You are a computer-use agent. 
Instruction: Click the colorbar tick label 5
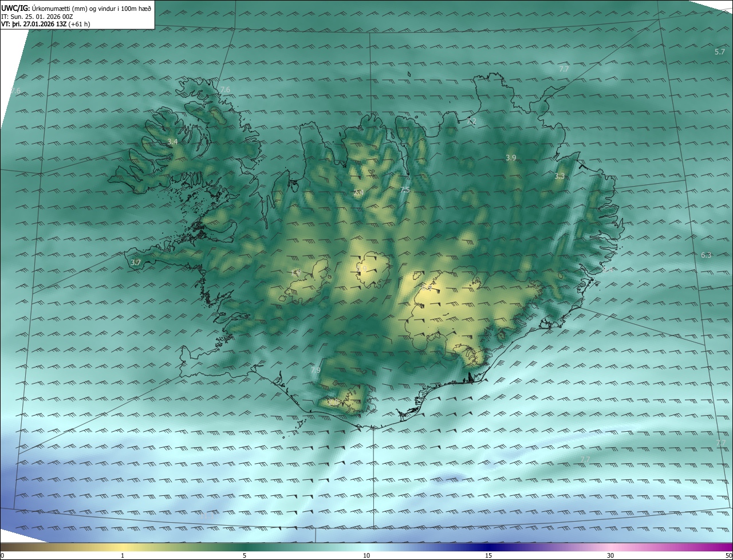(x=245, y=555)
